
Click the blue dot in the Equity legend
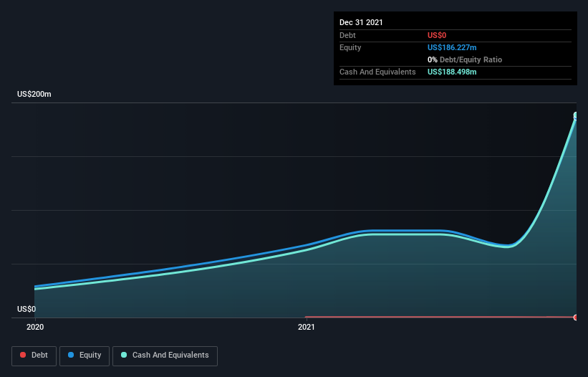[x=71, y=355]
